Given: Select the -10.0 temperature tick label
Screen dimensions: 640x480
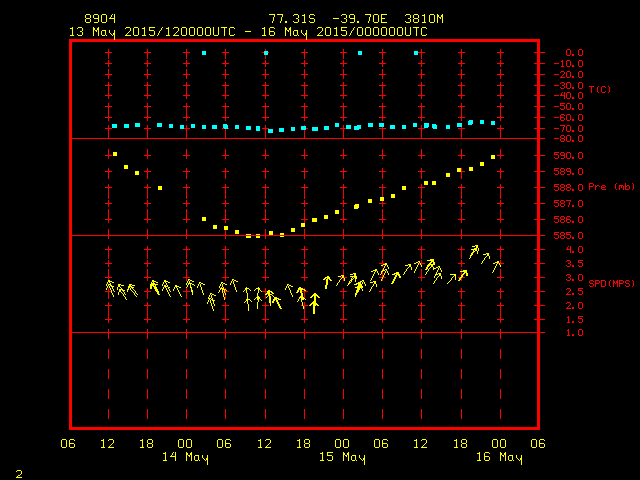Looking at the screenshot, I should (x=569, y=64).
